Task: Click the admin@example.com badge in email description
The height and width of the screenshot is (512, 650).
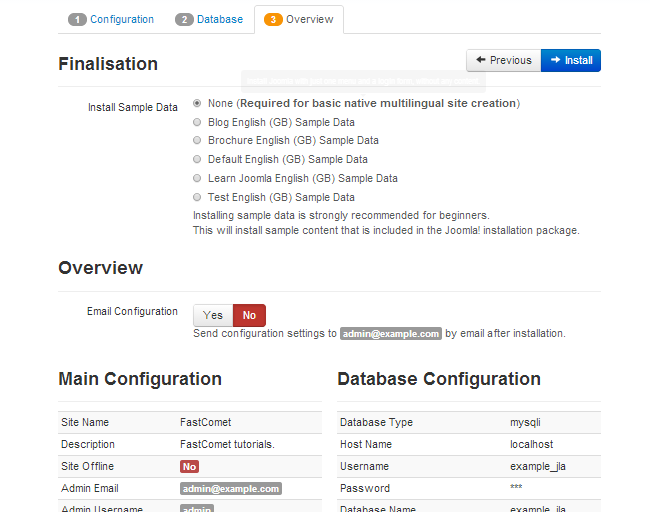Action: (x=391, y=334)
